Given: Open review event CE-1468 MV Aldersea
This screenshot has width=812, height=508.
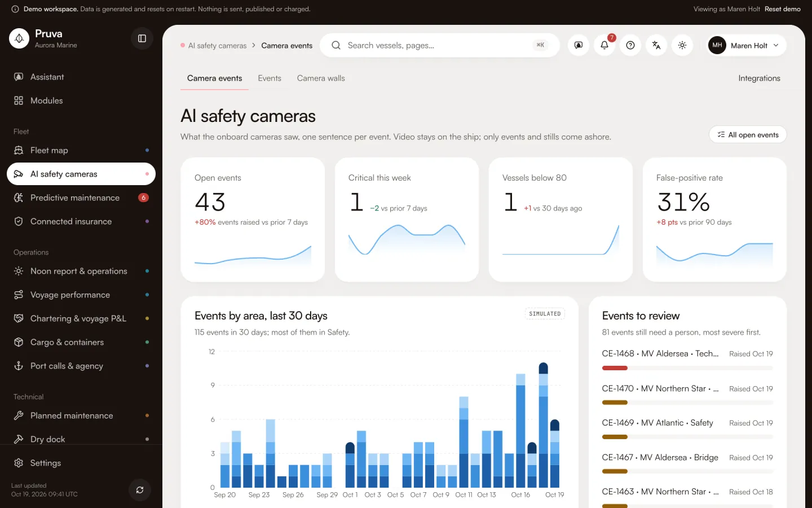Looking at the screenshot, I should click(687, 360).
